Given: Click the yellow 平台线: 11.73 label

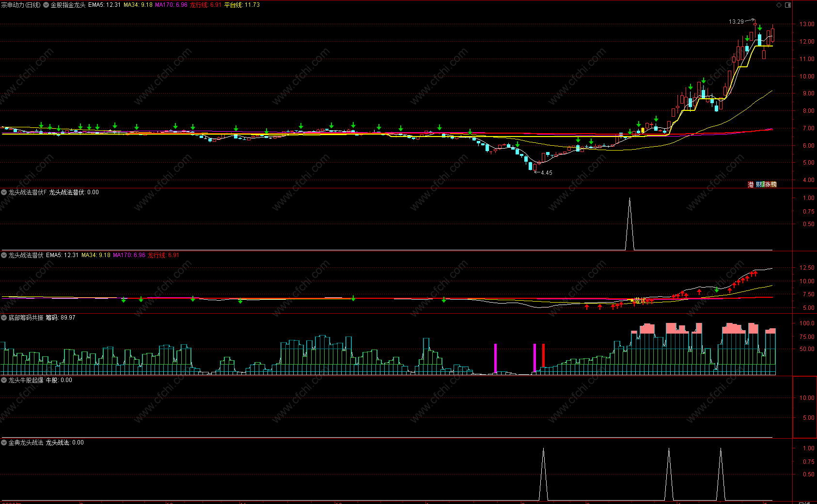Looking at the screenshot, I should [x=242, y=5].
